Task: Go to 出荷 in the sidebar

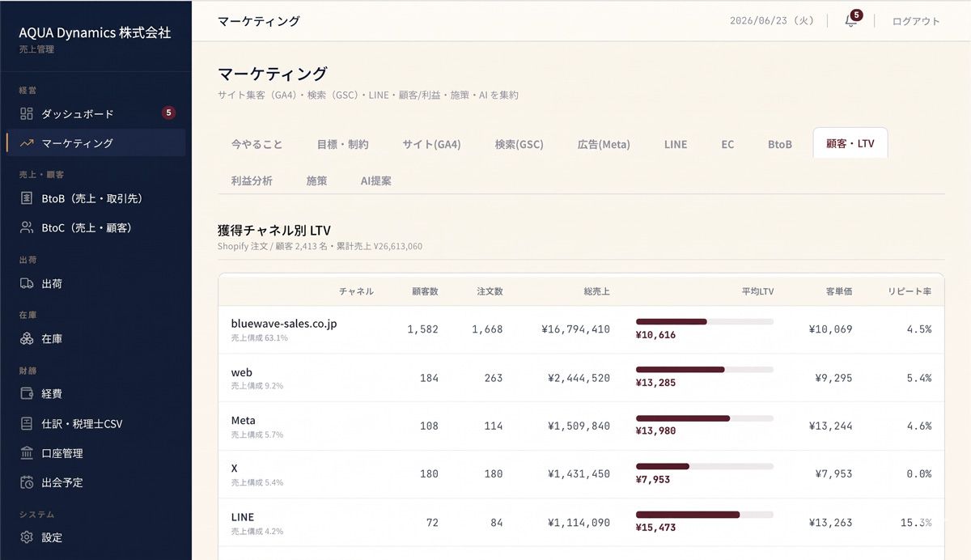Action: (95, 284)
